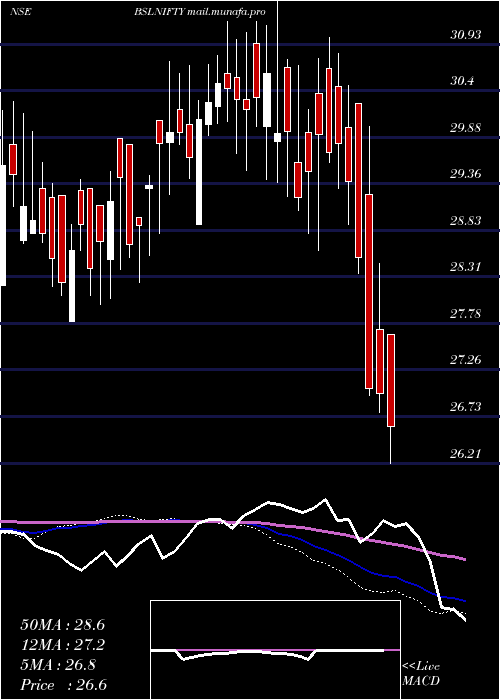Viewport: 500px width, 700px height.
Task: Click the BSLNIFTY mail.munafa.pro title
Action: click(200, 12)
